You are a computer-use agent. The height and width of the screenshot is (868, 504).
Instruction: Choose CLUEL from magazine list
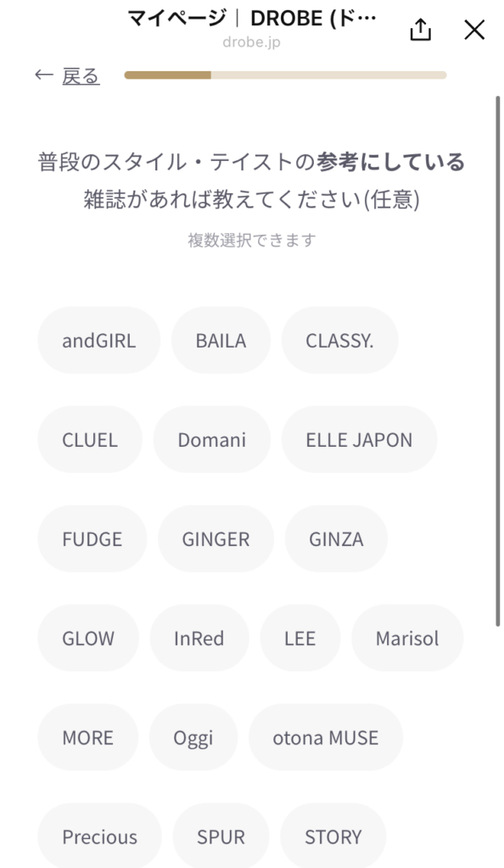tap(90, 440)
